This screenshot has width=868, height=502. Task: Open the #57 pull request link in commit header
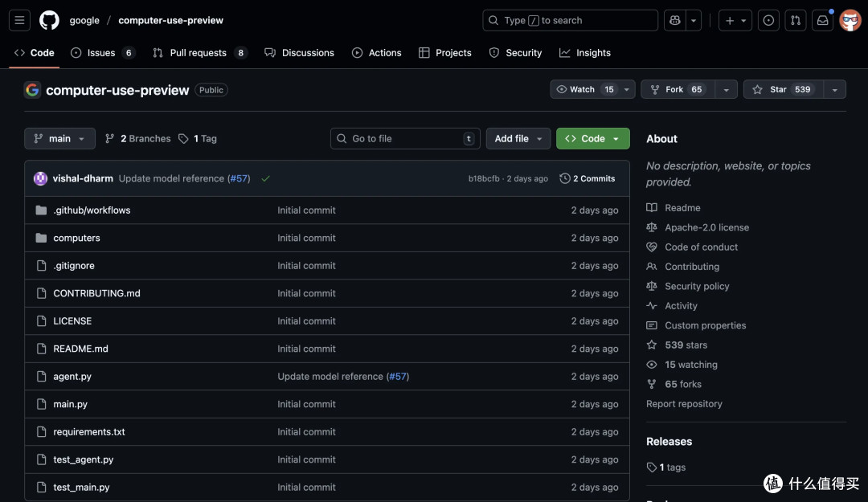click(239, 178)
